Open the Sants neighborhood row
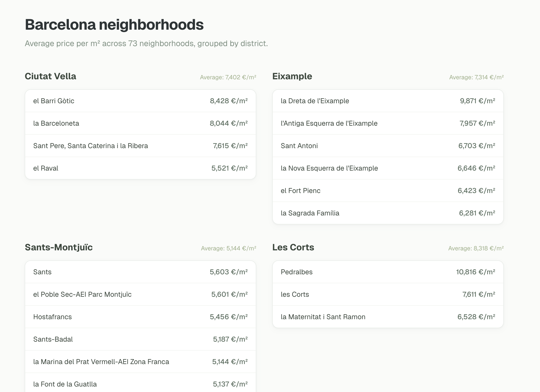The height and width of the screenshot is (392, 540). tap(140, 272)
